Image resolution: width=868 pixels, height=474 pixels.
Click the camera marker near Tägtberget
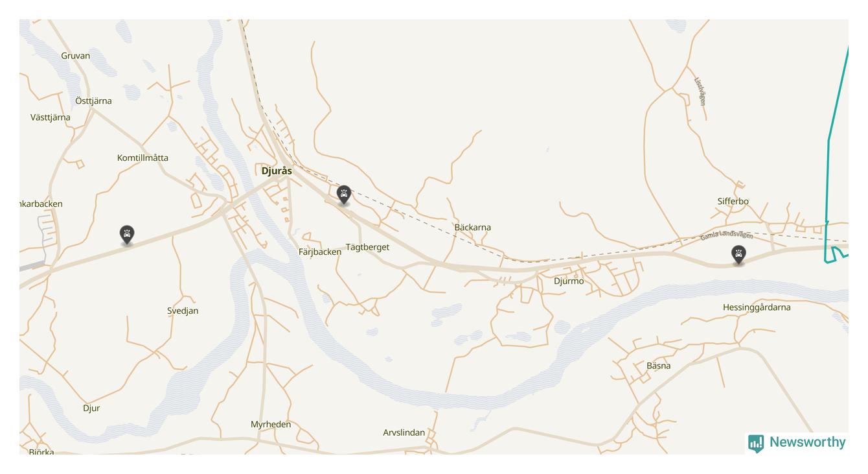344,195
